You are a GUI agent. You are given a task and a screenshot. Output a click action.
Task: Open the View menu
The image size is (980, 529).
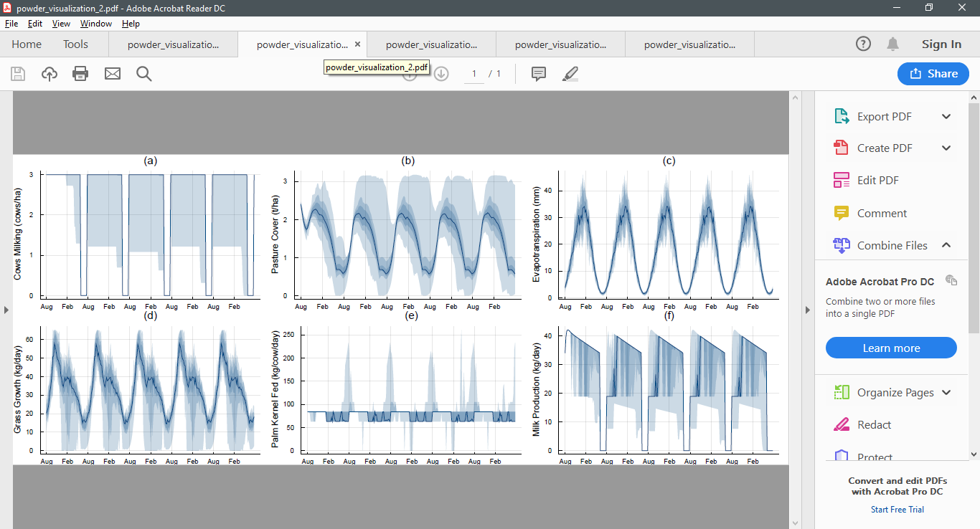pyautogui.click(x=62, y=24)
